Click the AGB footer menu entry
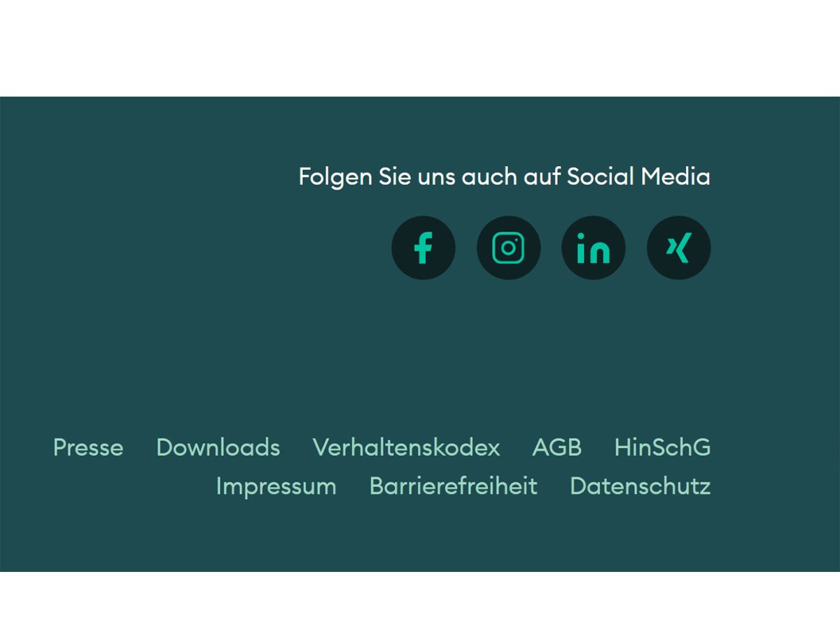Screen dimensions: 840x630 coord(557,447)
